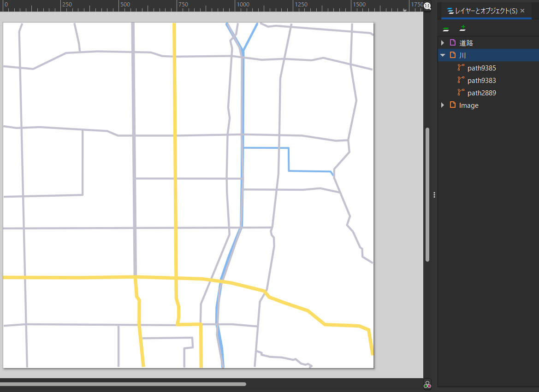The height and width of the screenshot is (392, 539).
Task: Click the orange layer icon beside 川
Action: (452, 55)
